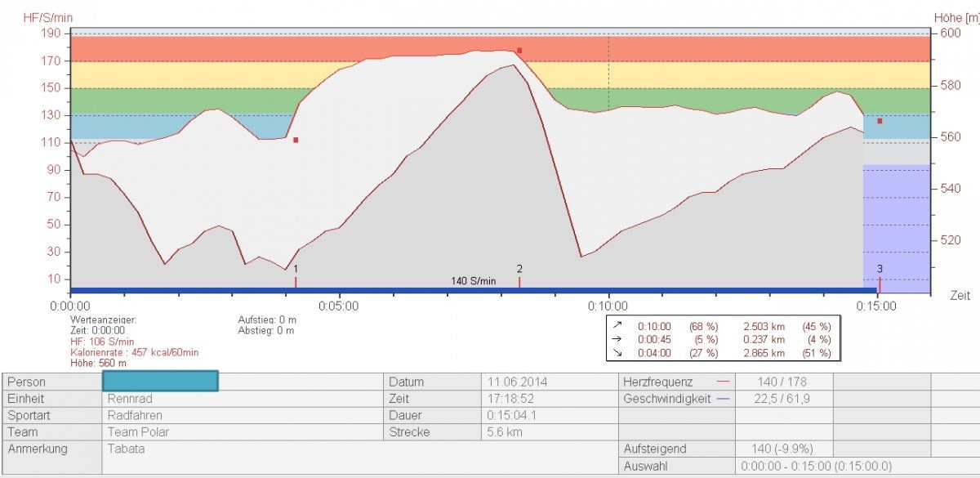Click the blue Geschwindigkeit legend line
Image resolution: width=980 pixels, height=478 pixels.
click(x=721, y=399)
